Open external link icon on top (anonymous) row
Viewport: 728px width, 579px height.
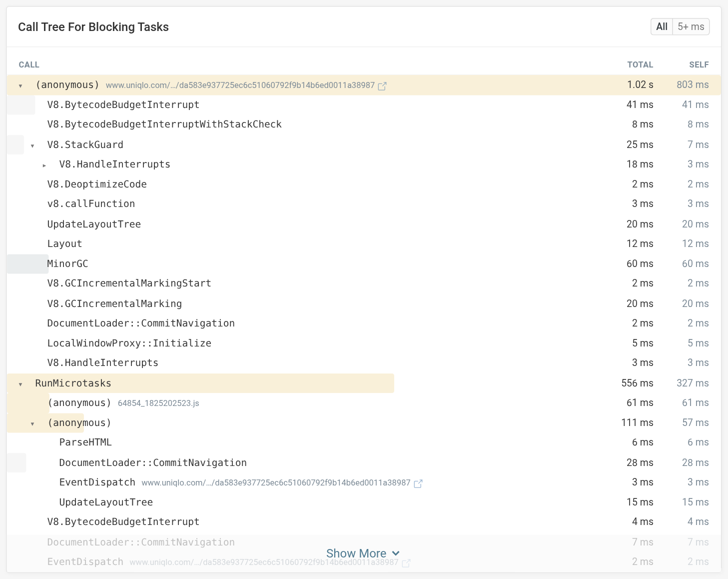(382, 86)
